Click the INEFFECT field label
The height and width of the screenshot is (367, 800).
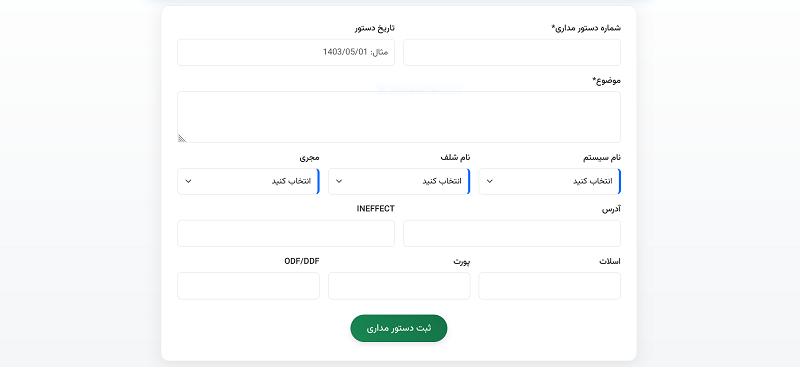[x=376, y=209]
